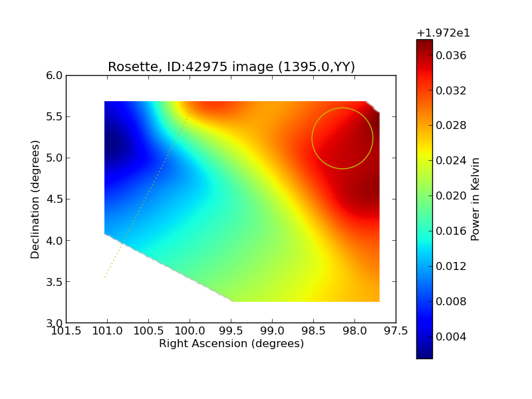Click the 5.0 declination tick label
532x399 pixels.
pos(55,158)
